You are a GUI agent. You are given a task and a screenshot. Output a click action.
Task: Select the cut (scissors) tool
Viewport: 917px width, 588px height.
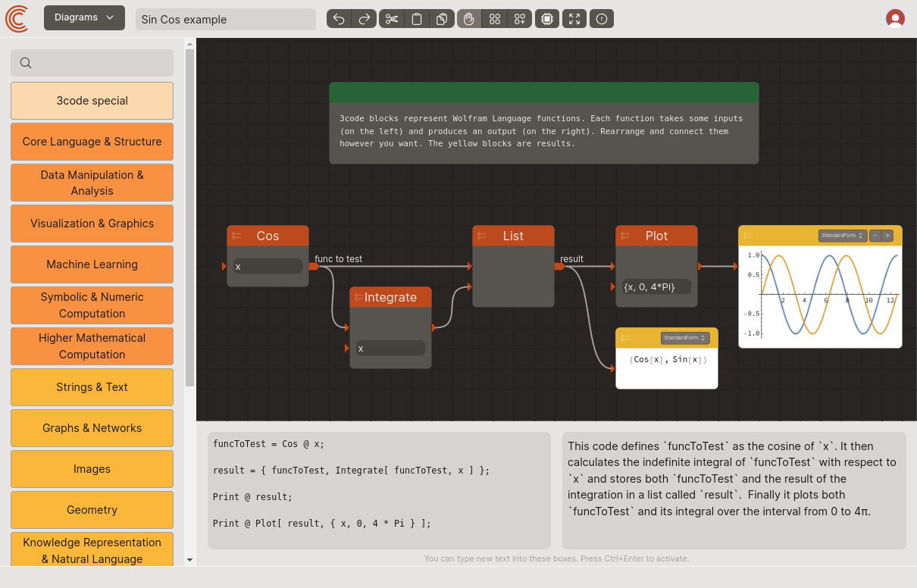tap(391, 18)
